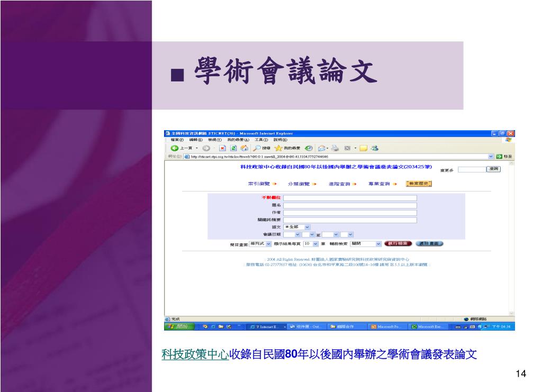Image resolution: width=542 pixels, height=392 pixels.
Task: Click the red 執行檢索 button
Action: [x=398, y=243]
